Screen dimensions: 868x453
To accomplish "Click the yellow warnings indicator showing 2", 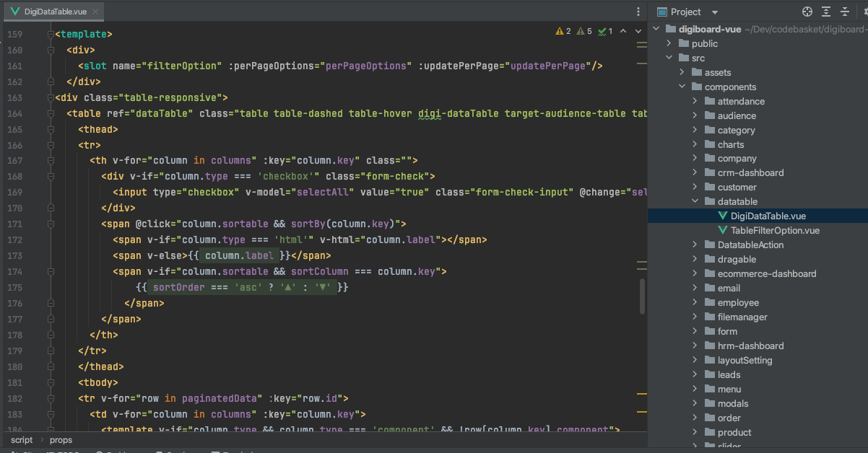I will pos(563,32).
